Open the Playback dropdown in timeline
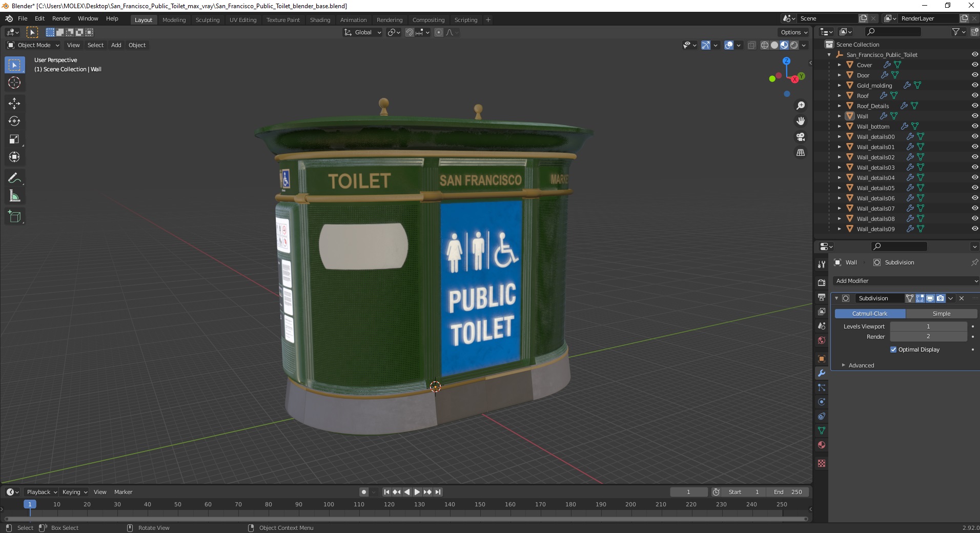The height and width of the screenshot is (533, 980). [x=42, y=492]
